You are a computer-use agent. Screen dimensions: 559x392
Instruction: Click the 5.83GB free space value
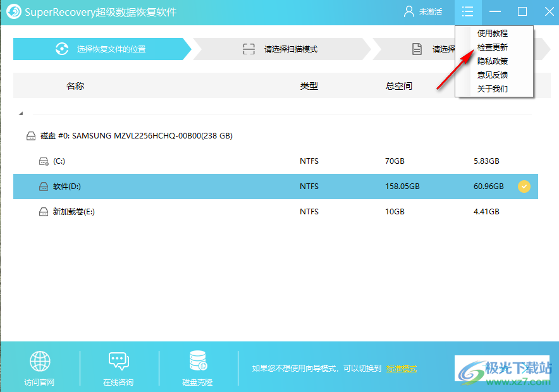pos(486,161)
